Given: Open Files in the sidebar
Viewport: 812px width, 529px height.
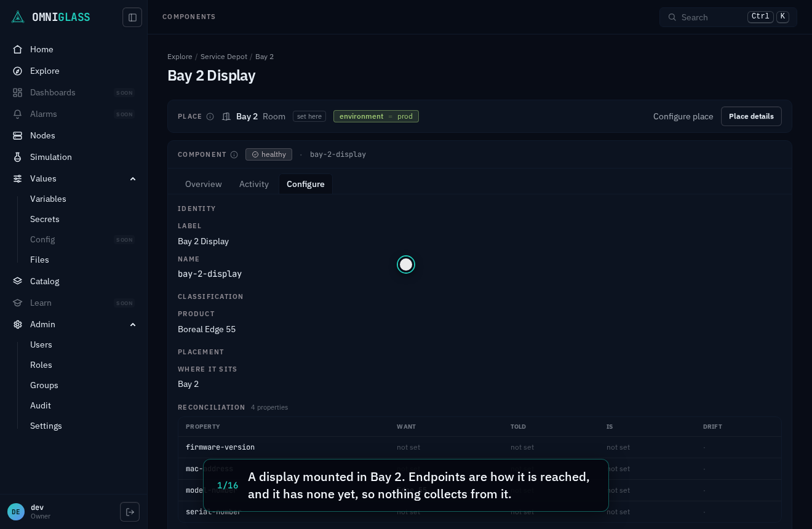Looking at the screenshot, I should [x=39, y=260].
